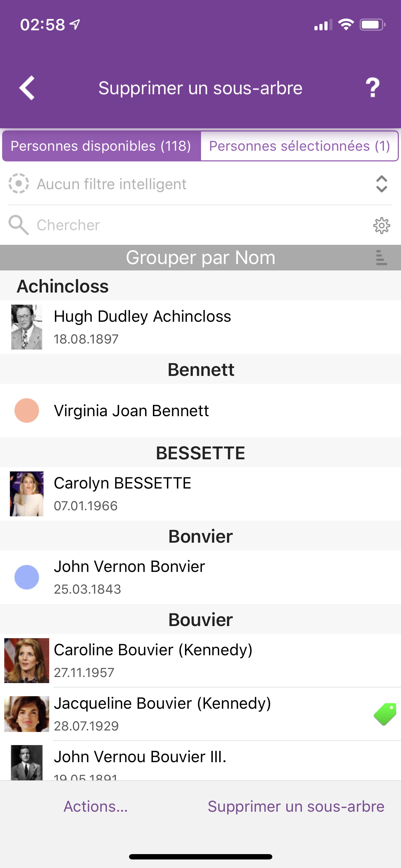Click the sort order icon beside Grouper par Nom
The height and width of the screenshot is (868, 401).
[381, 257]
